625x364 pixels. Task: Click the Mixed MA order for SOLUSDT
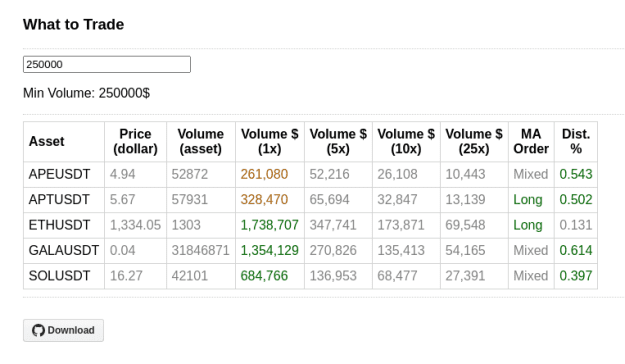click(531, 276)
